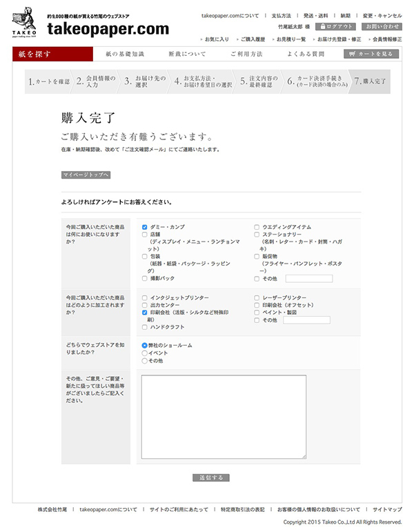Click the マイページトップへ button
Viewport: 414px width, 532px height.
click(86, 175)
